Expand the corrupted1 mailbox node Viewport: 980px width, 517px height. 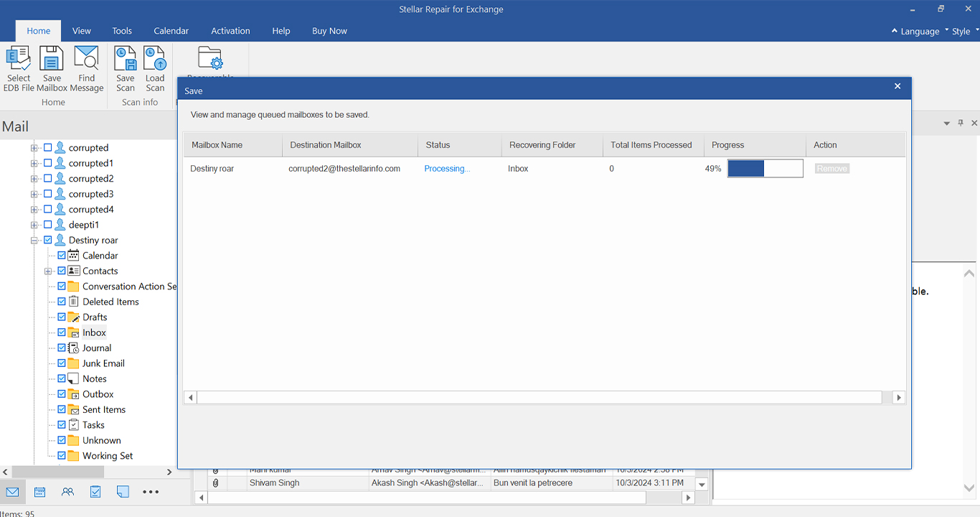pos(34,163)
